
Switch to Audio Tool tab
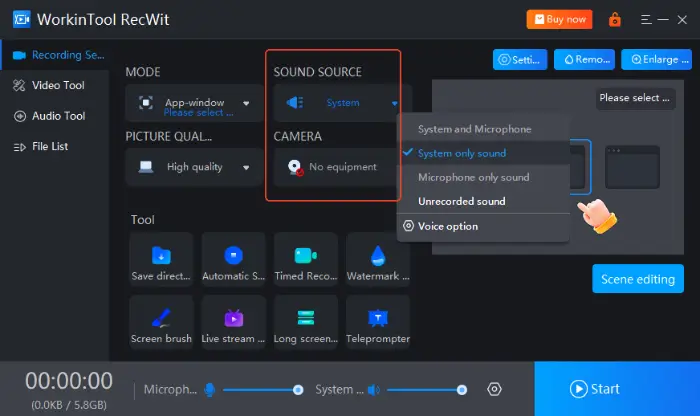pos(54,116)
